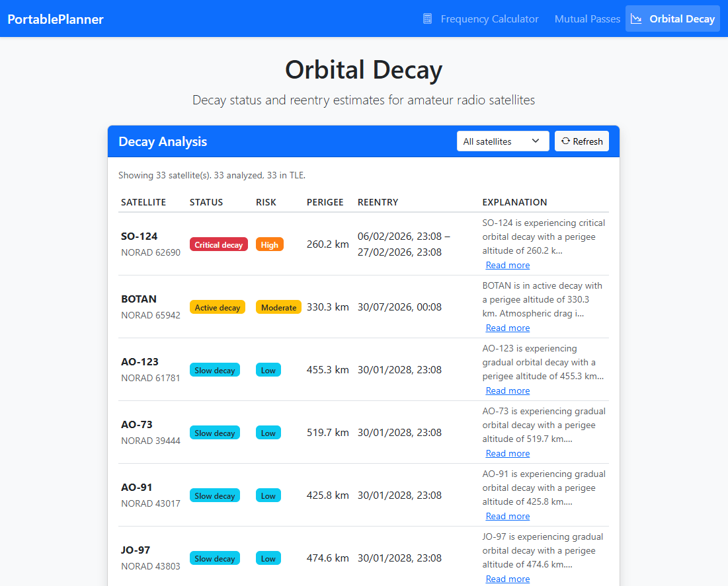This screenshot has width=728, height=586.
Task: Click the PERIGEE column header
Action: 325,201
